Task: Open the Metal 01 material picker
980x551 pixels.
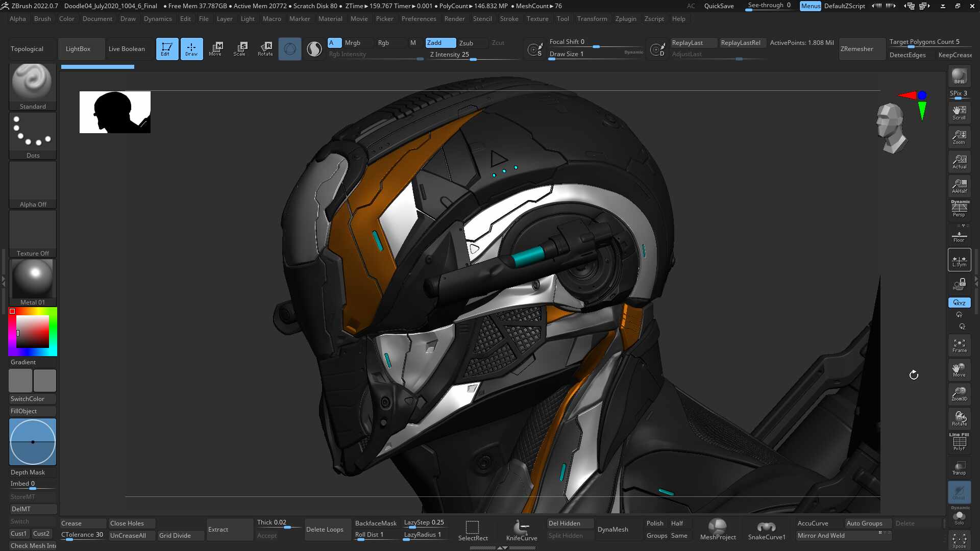Action: tap(33, 282)
